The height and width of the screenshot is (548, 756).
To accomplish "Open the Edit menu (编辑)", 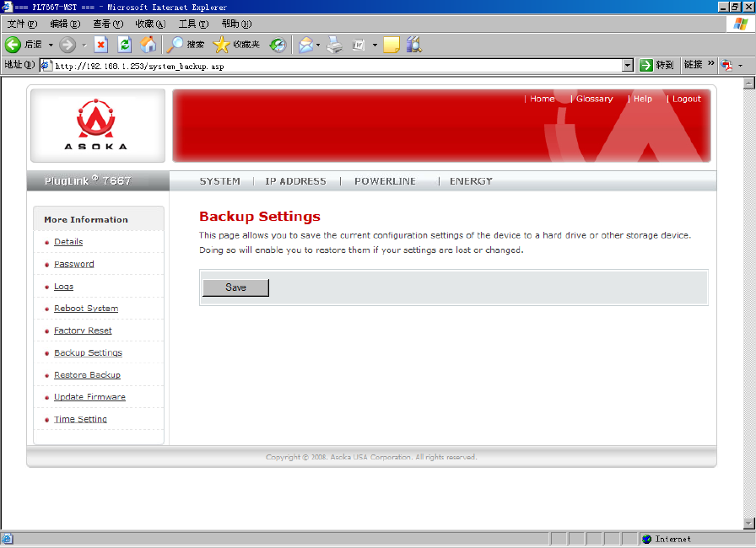I will click(65, 24).
